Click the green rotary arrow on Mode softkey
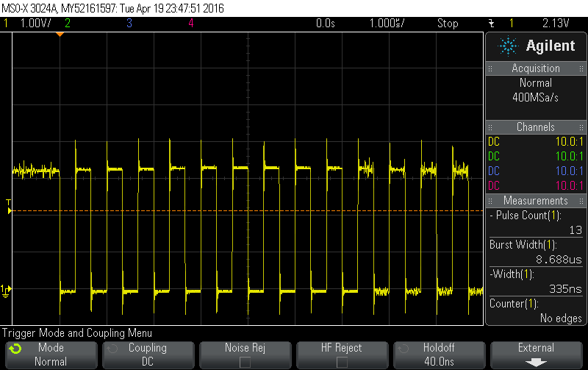 tap(15, 349)
